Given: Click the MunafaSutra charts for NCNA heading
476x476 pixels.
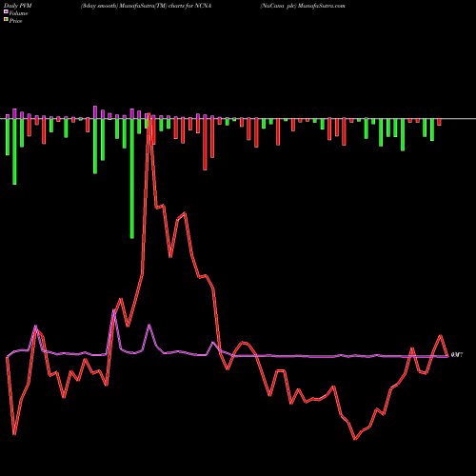Looking at the screenshot, I should coord(146,6).
